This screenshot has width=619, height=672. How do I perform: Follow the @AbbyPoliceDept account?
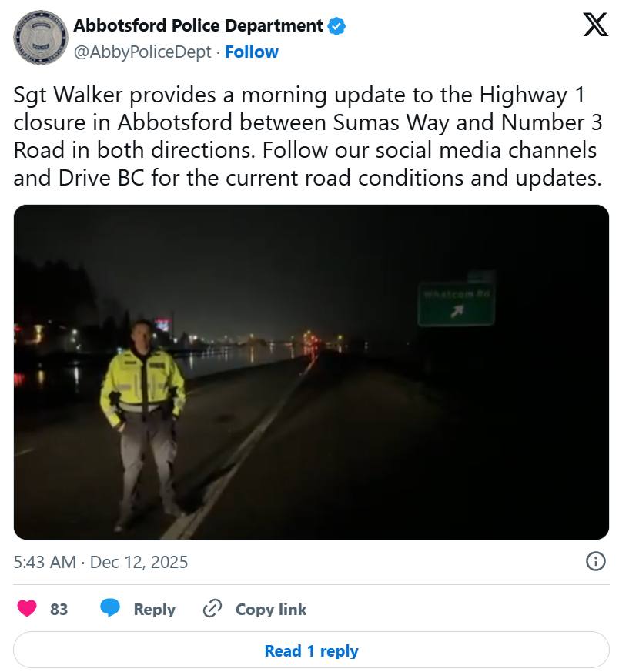coord(252,52)
